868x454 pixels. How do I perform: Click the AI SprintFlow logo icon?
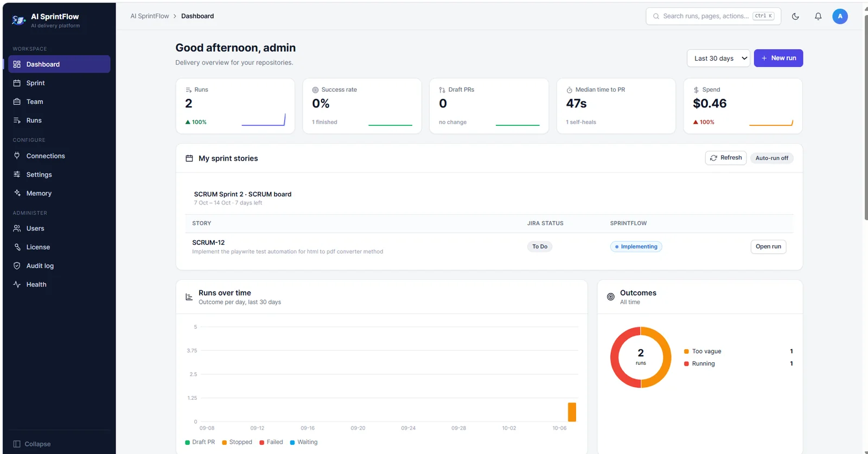click(x=19, y=20)
